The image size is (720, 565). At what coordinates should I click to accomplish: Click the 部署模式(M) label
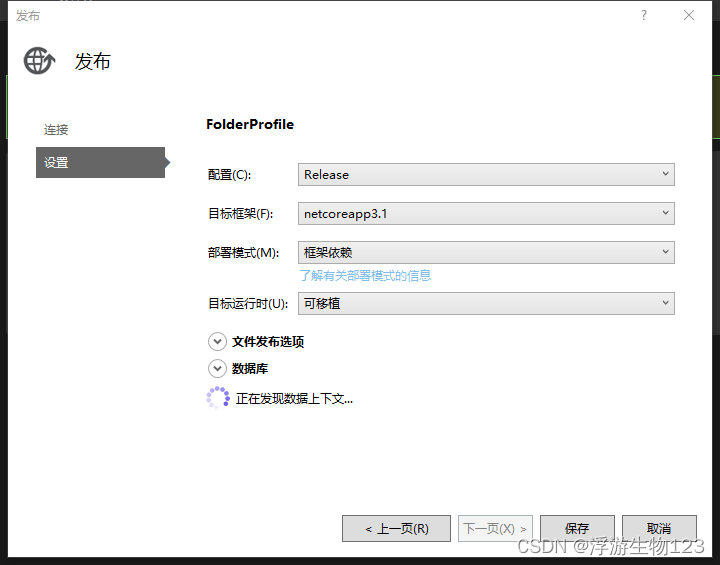(244, 253)
